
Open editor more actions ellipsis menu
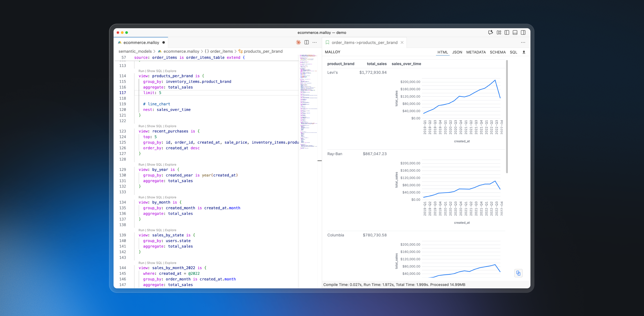(315, 42)
